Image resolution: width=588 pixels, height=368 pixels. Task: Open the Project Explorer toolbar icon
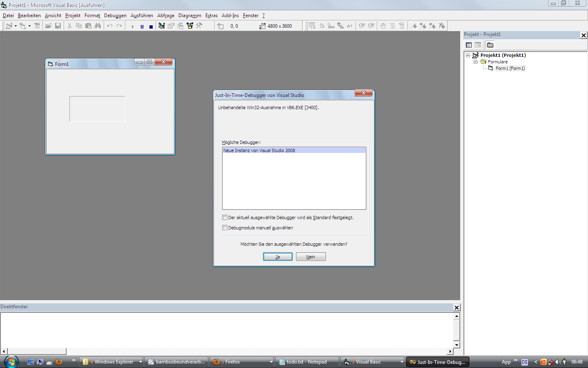click(x=162, y=26)
